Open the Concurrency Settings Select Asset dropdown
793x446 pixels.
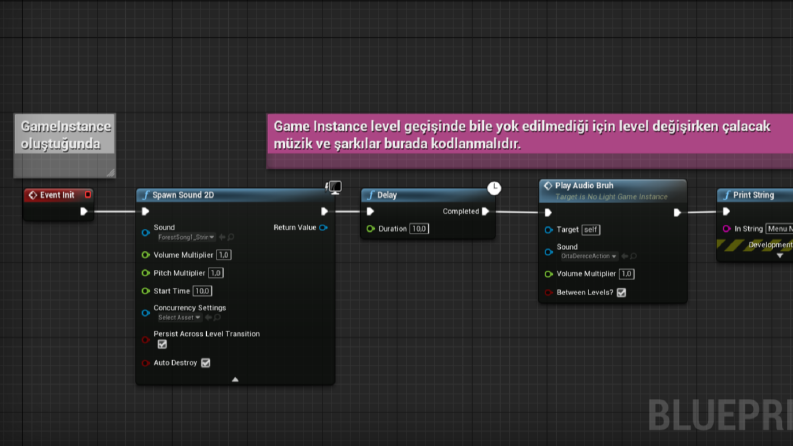pyautogui.click(x=179, y=318)
